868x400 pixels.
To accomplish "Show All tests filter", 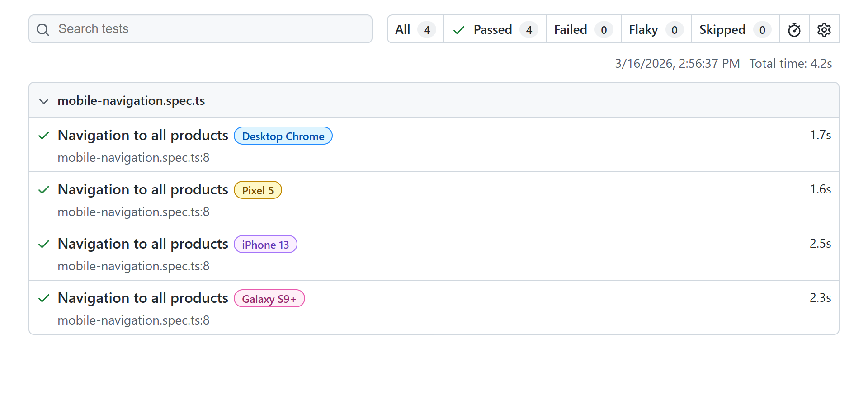I will click(415, 30).
